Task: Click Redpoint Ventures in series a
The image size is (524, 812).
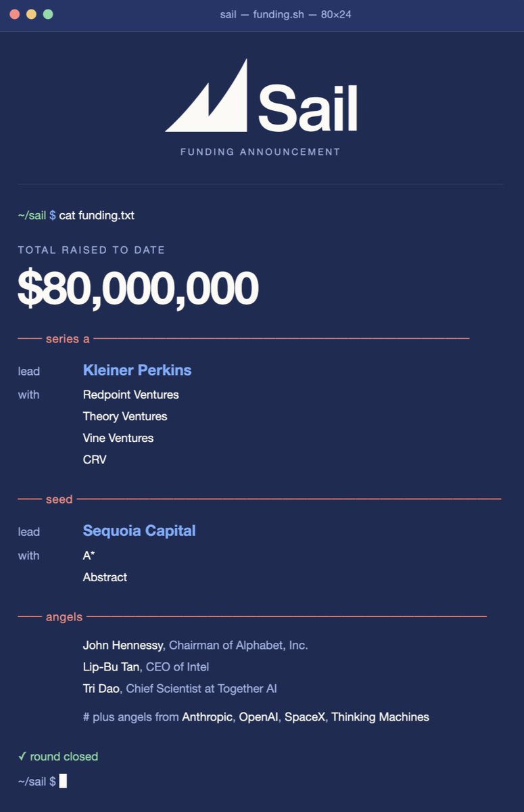Action: coord(131,394)
